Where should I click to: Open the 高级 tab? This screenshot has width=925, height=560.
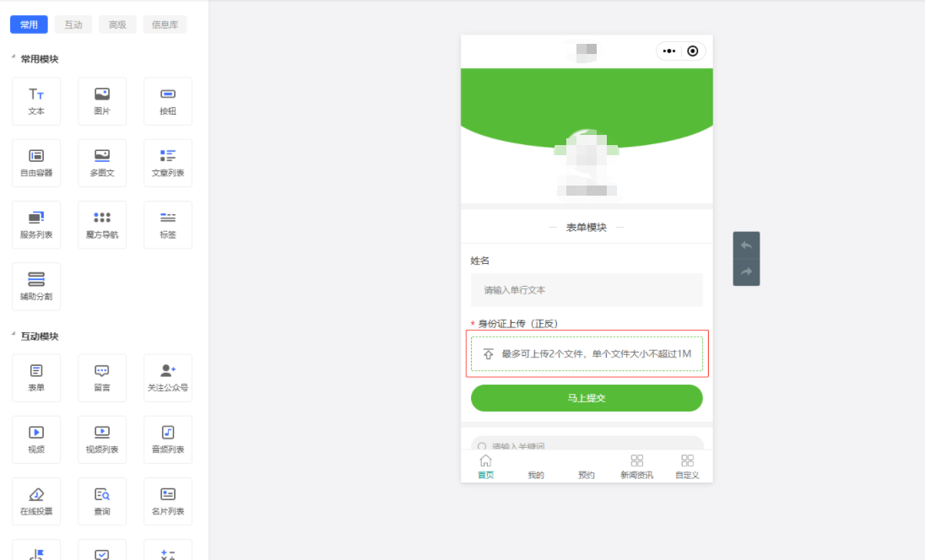point(117,24)
